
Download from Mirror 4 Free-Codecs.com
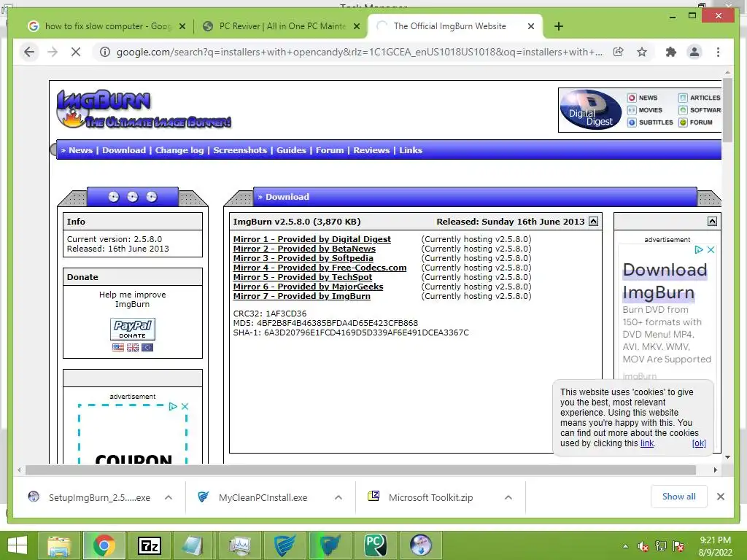pos(320,268)
